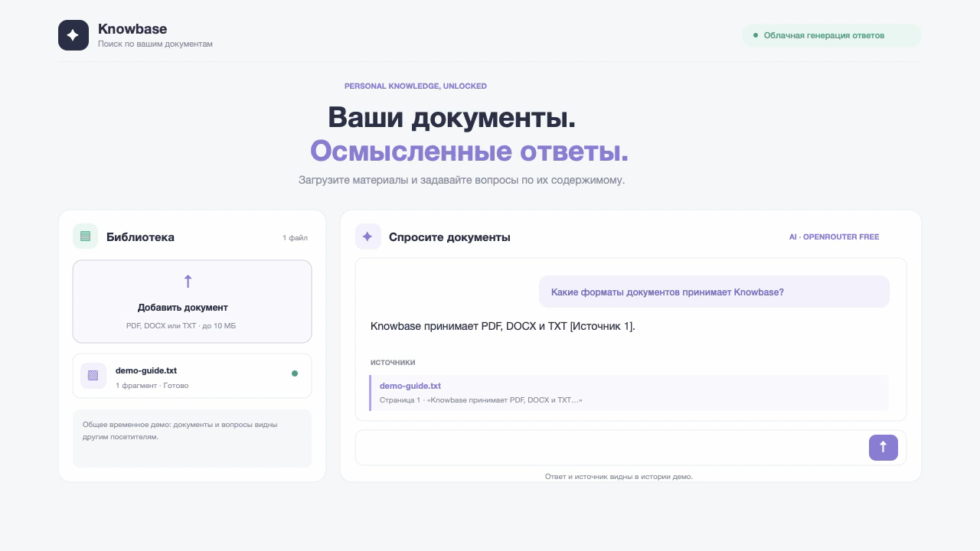Click the Добавить документ upload area
Image resolution: width=980 pixels, height=551 pixels.
coord(192,302)
